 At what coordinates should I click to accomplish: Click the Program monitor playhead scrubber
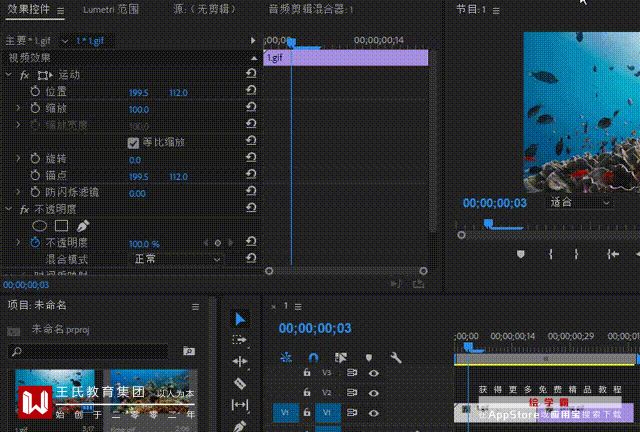coord(488,223)
